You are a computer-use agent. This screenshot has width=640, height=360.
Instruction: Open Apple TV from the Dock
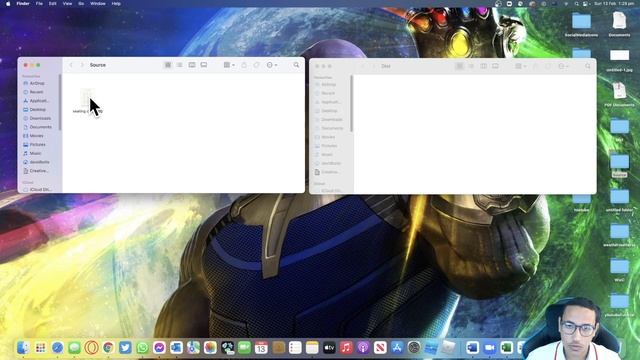[x=329, y=347]
